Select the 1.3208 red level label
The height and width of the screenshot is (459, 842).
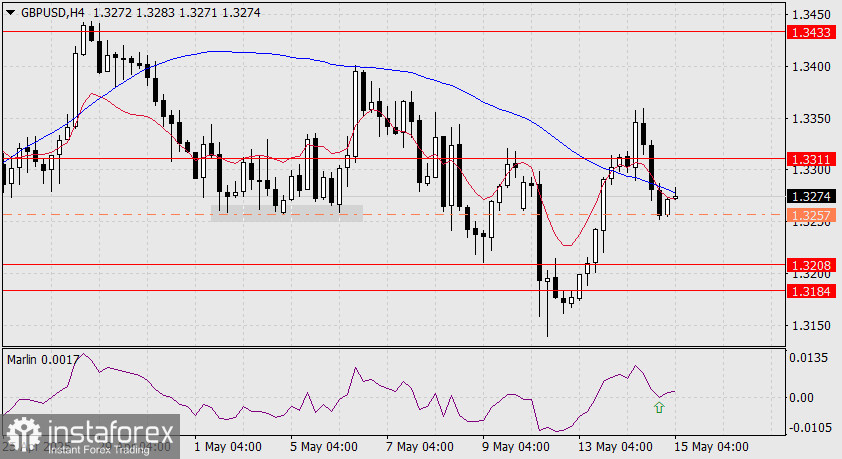[812, 265]
